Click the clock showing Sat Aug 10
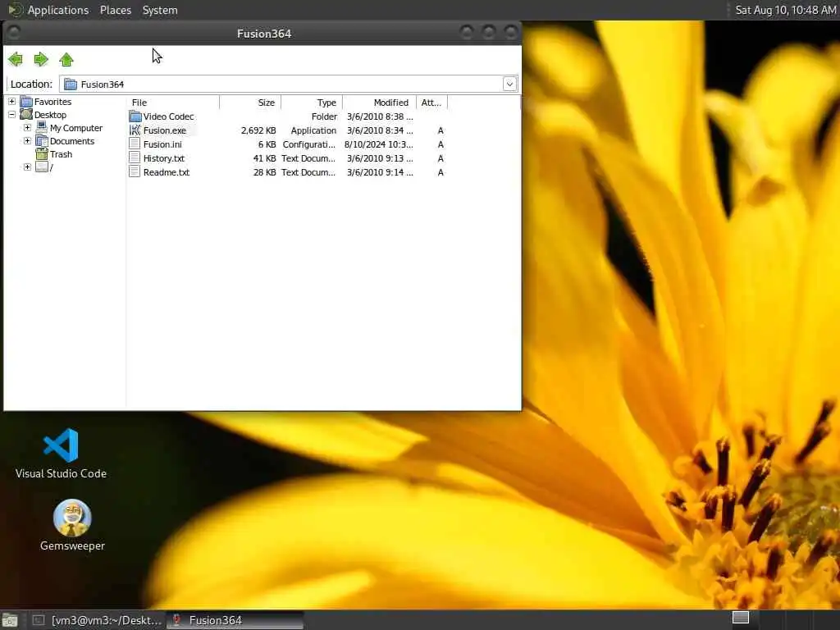Screen dimensions: 840x630 (x=785, y=10)
